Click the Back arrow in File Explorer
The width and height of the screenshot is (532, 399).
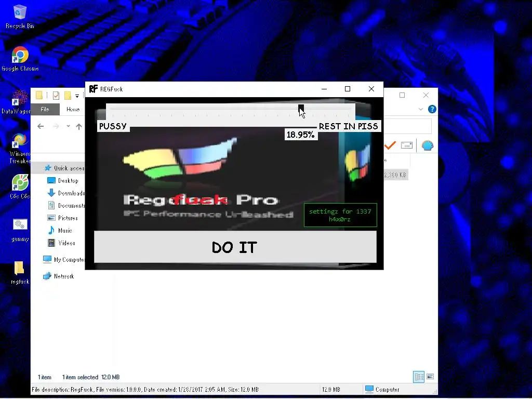(41, 126)
